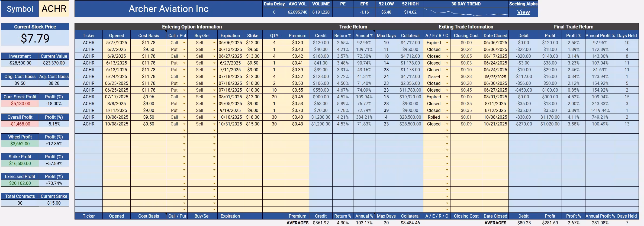This screenshot has width=644, height=226.
Task: Select the annual profit cell 1419.44%
Action: click(600, 110)
